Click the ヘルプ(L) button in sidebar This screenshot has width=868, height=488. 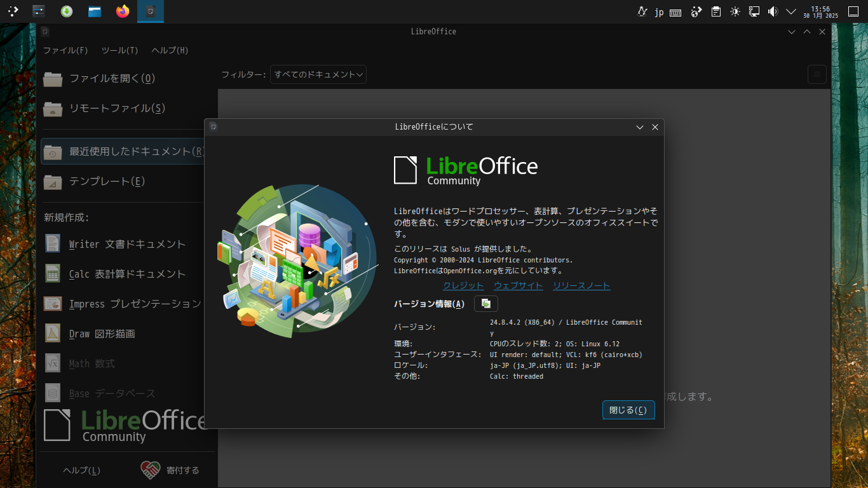point(82,470)
